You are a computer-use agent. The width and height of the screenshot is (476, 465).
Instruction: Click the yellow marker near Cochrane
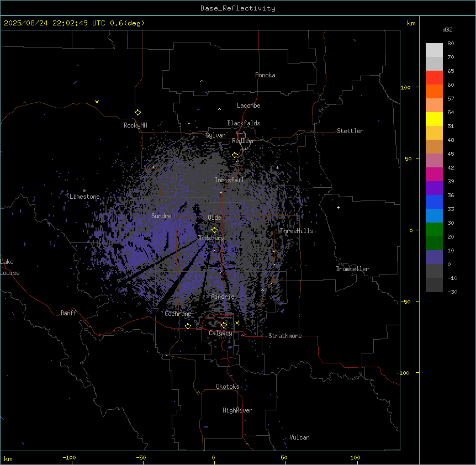pyautogui.click(x=188, y=326)
